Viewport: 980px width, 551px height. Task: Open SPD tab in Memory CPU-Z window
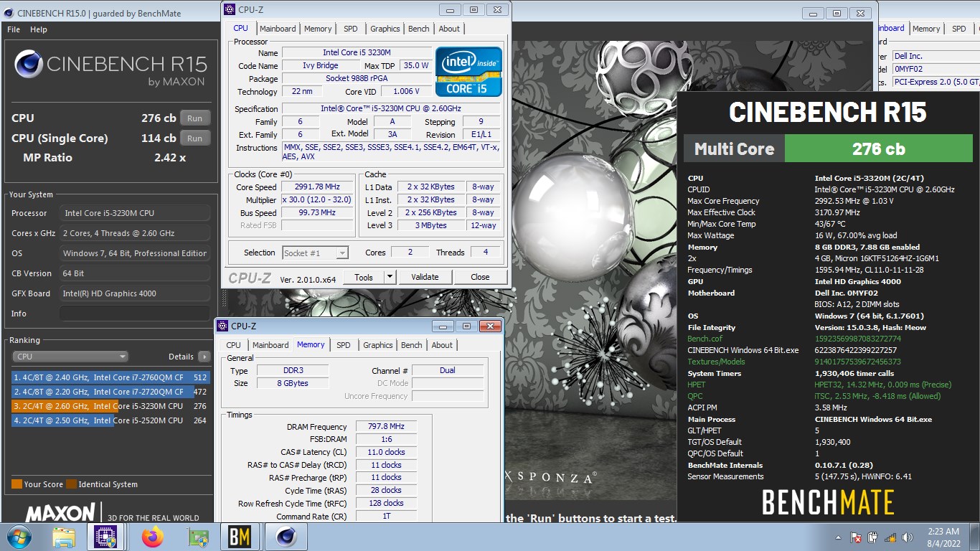344,345
